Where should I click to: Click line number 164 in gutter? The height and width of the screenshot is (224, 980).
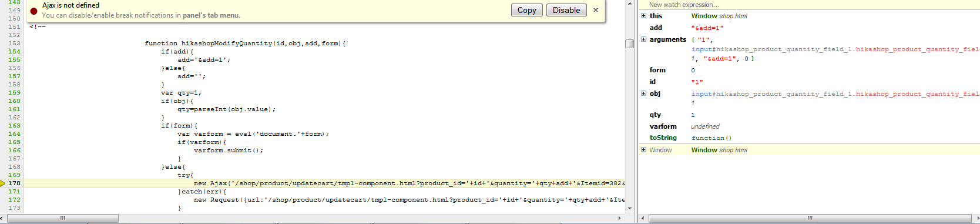click(14, 134)
